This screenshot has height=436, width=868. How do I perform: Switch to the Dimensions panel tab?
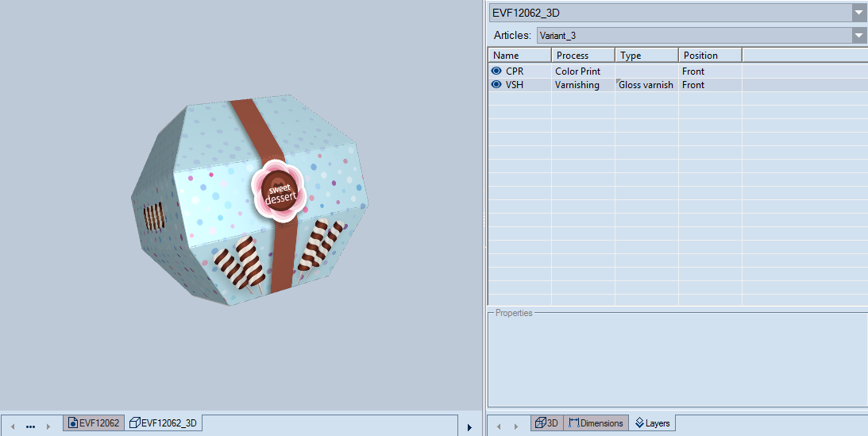coord(596,423)
